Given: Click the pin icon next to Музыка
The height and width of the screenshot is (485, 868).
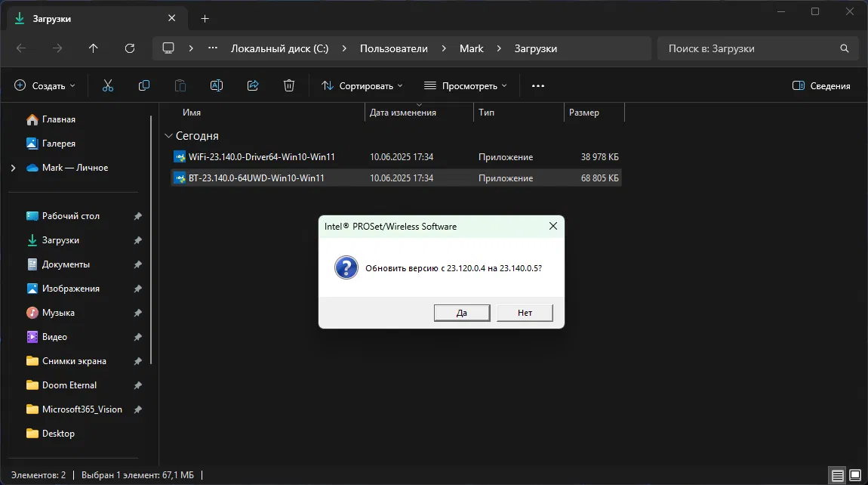Looking at the screenshot, I should tap(138, 313).
